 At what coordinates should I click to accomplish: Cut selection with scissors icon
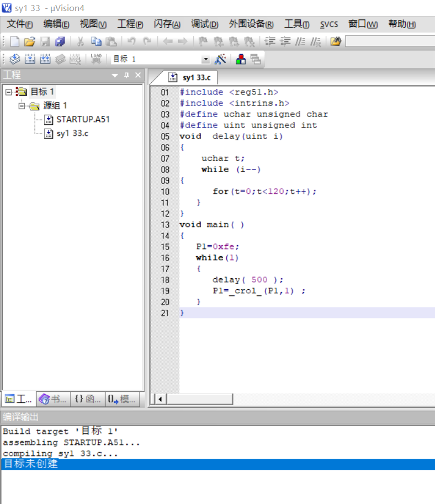(81, 41)
